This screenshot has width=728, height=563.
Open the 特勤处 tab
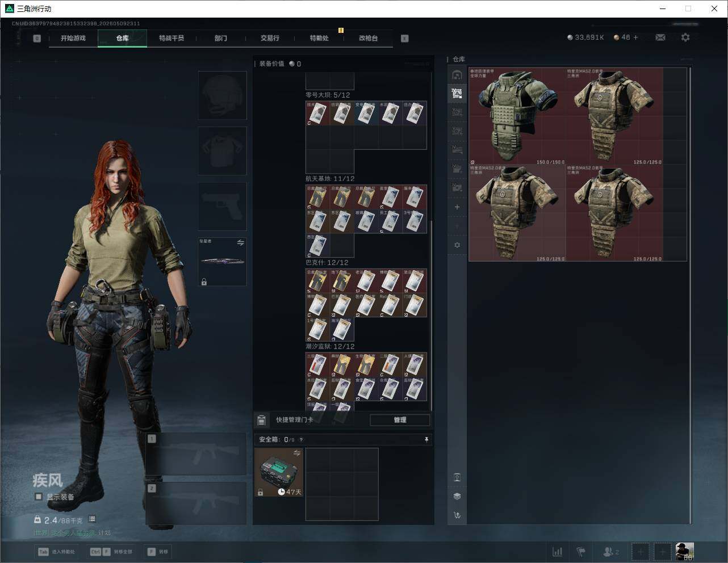[x=319, y=38]
